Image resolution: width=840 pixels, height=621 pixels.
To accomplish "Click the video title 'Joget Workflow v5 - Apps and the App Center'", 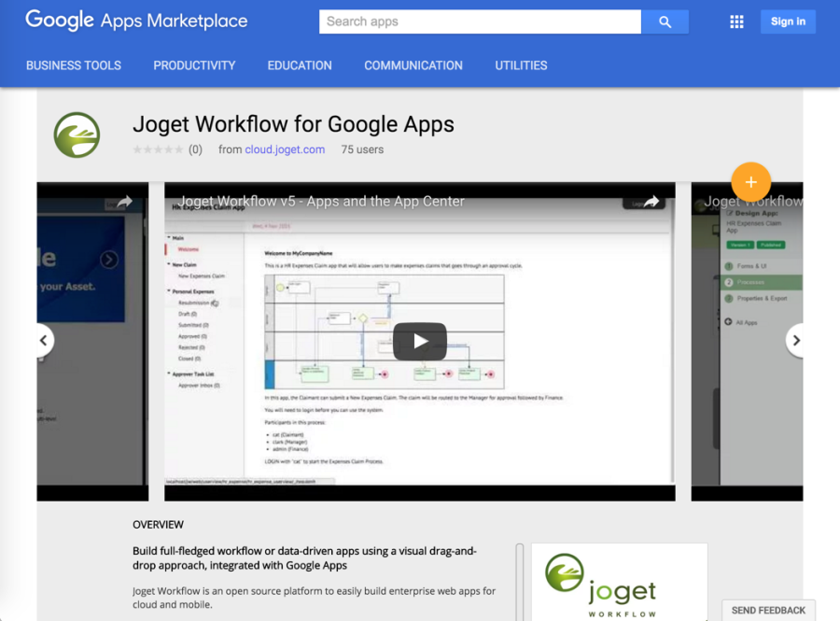I will [321, 202].
